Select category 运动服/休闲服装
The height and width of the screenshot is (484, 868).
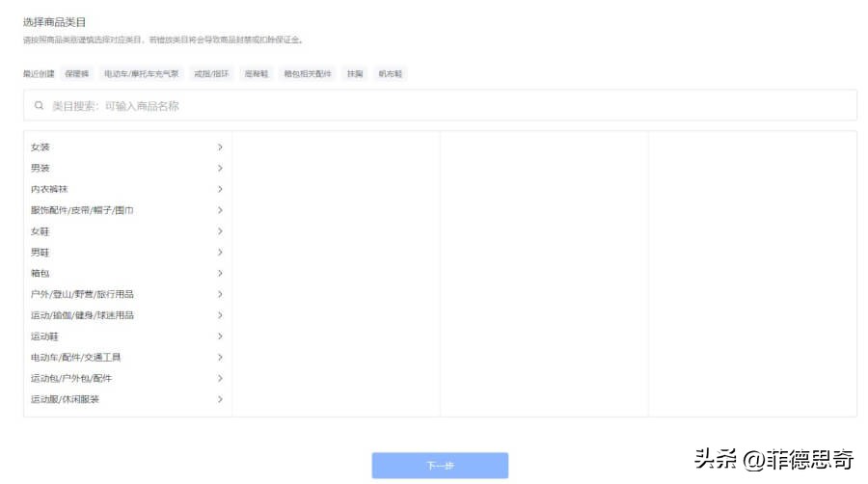(127, 399)
